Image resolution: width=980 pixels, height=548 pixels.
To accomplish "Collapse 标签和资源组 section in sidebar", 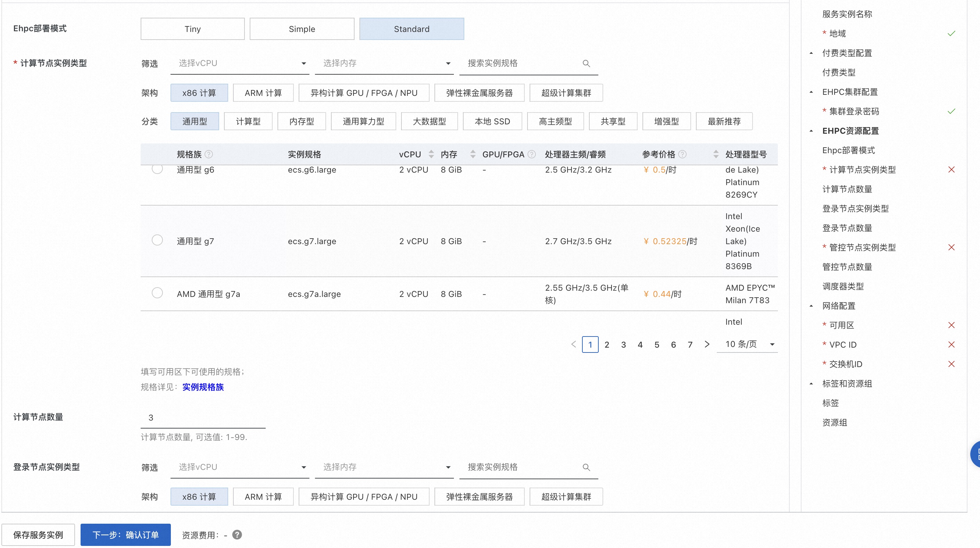I will [x=811, y=384].
